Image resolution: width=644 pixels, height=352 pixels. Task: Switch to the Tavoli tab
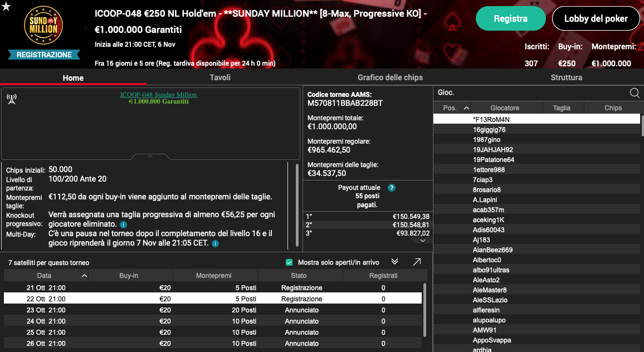pos(220,77)
